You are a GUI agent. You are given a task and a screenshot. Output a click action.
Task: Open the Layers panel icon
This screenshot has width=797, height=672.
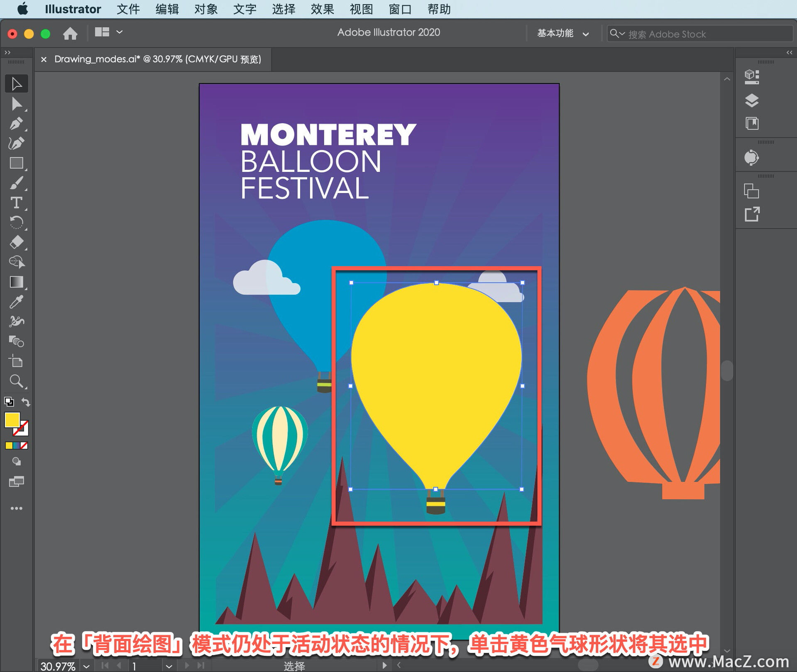(751, 100)
